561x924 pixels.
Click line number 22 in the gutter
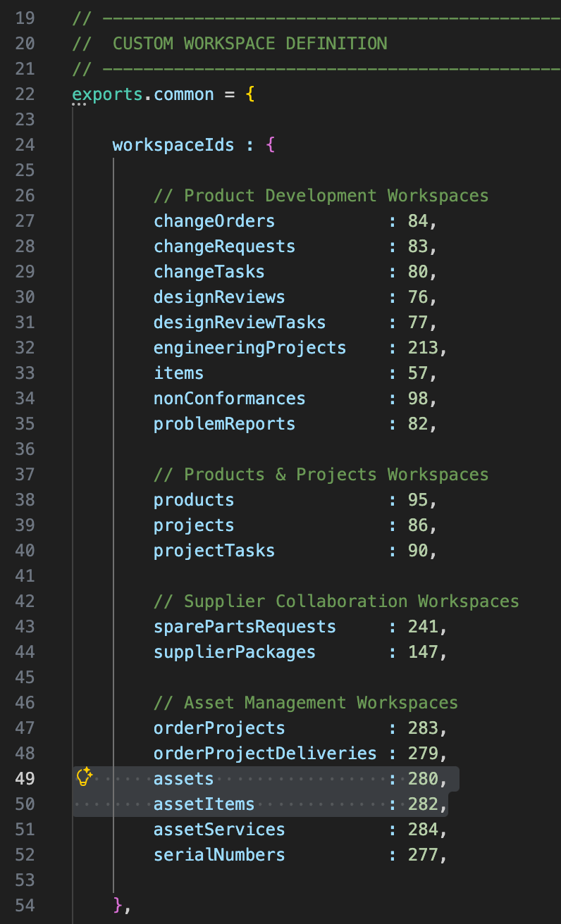click(x=25, y=94)
